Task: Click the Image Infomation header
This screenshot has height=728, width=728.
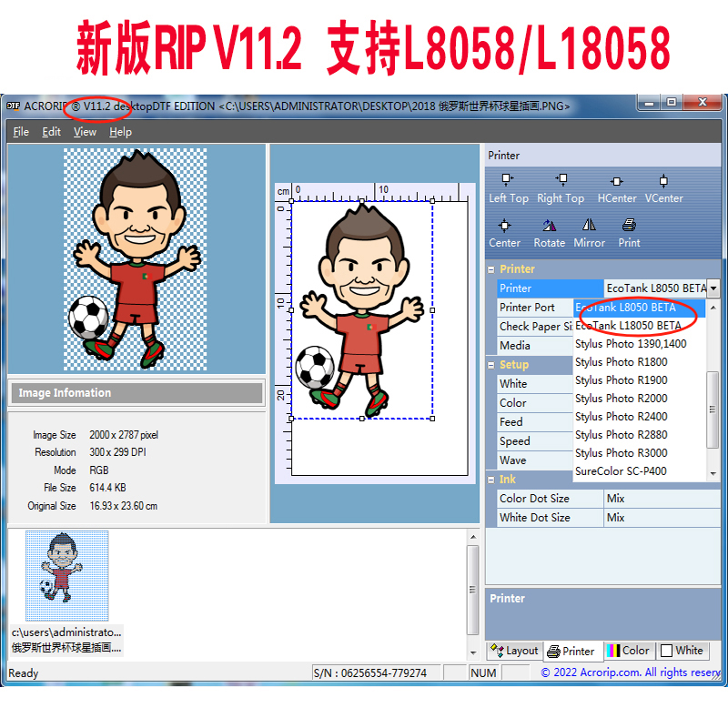Action: [137, 393]
